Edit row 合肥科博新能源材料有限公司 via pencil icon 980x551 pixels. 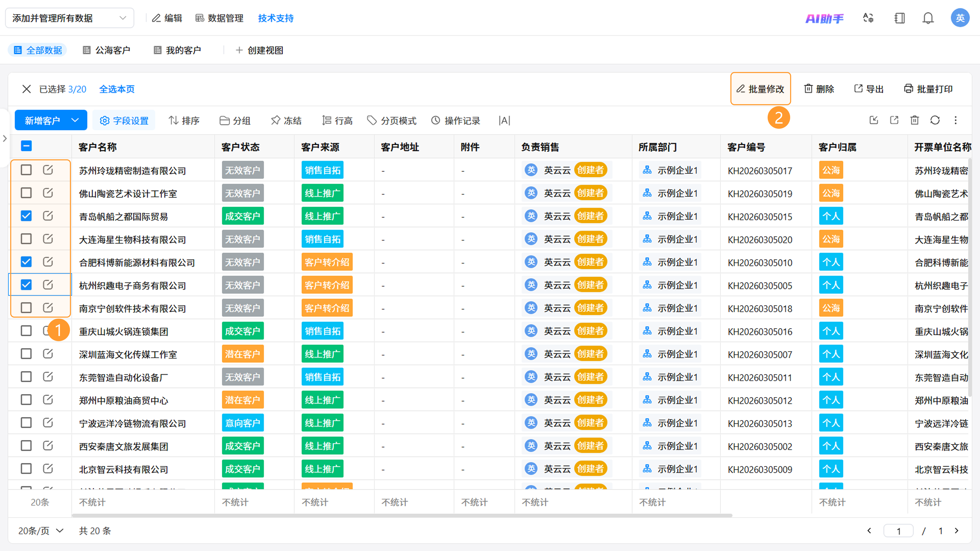click(x=48, y=261)
